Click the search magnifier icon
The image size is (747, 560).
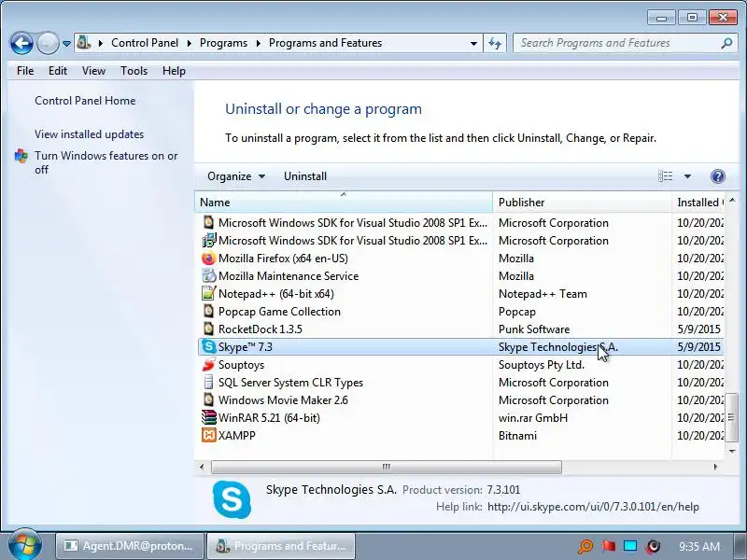click(726, 43)
